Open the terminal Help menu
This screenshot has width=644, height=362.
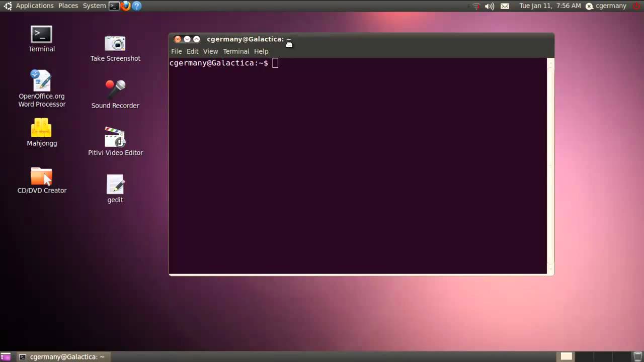(x=261, y=51)
